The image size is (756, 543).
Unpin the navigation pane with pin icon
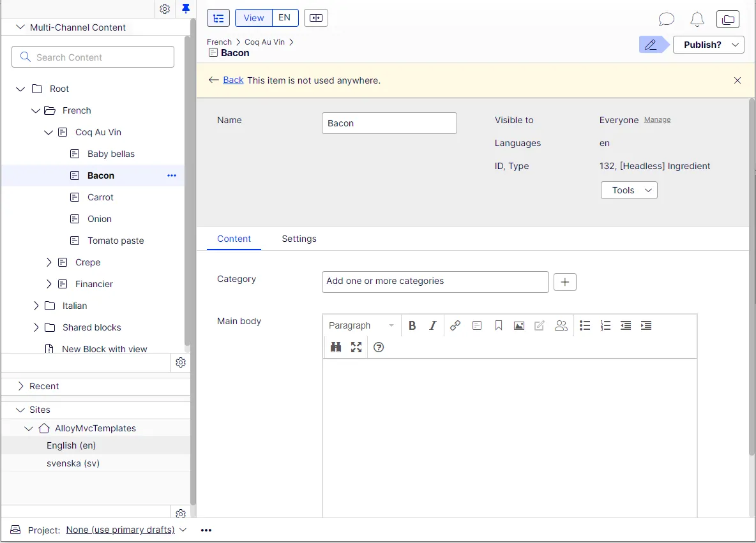[x=186, y=8]
